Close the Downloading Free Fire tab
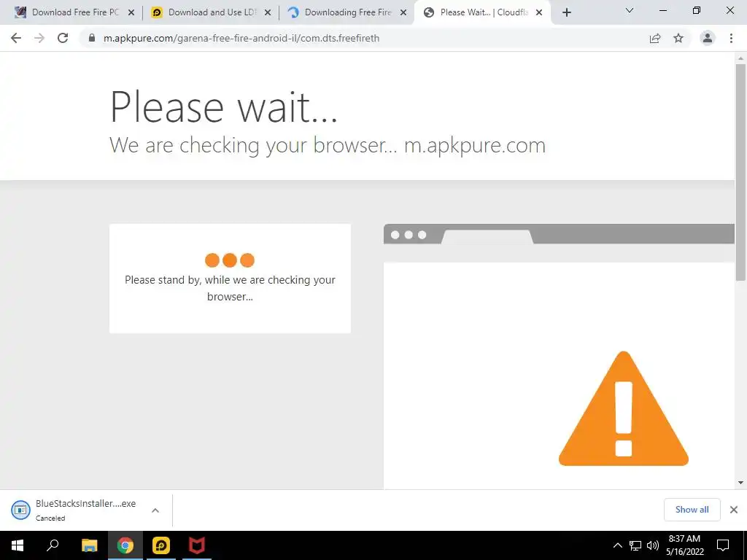This screenshot has height=560, width=747. 403,13
